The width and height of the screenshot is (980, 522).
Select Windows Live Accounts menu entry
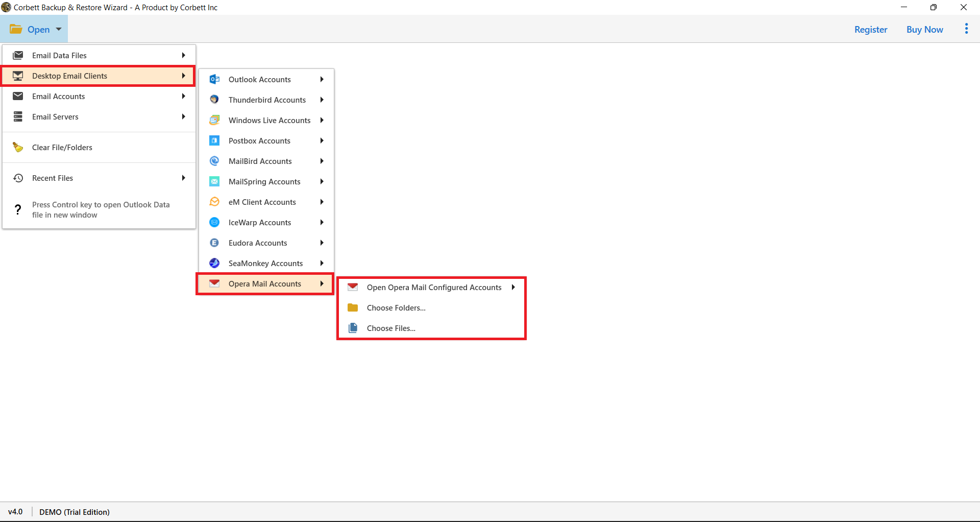point(266,120)
